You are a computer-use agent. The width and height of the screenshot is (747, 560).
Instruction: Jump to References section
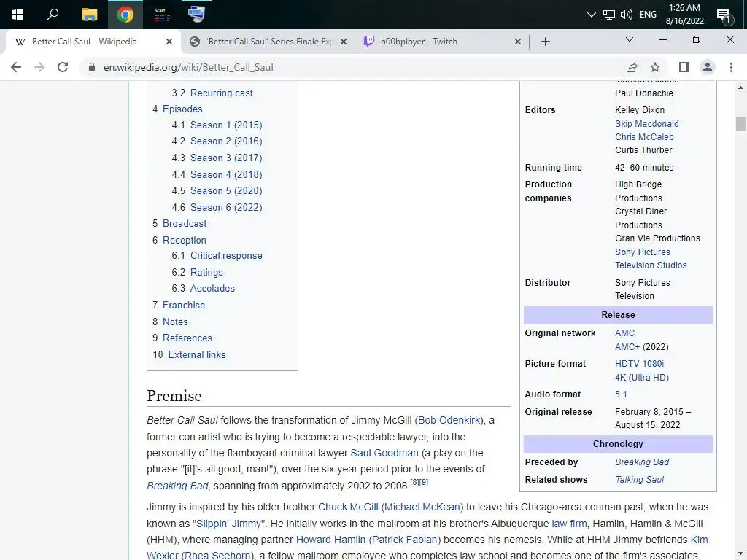coord(187,338)
